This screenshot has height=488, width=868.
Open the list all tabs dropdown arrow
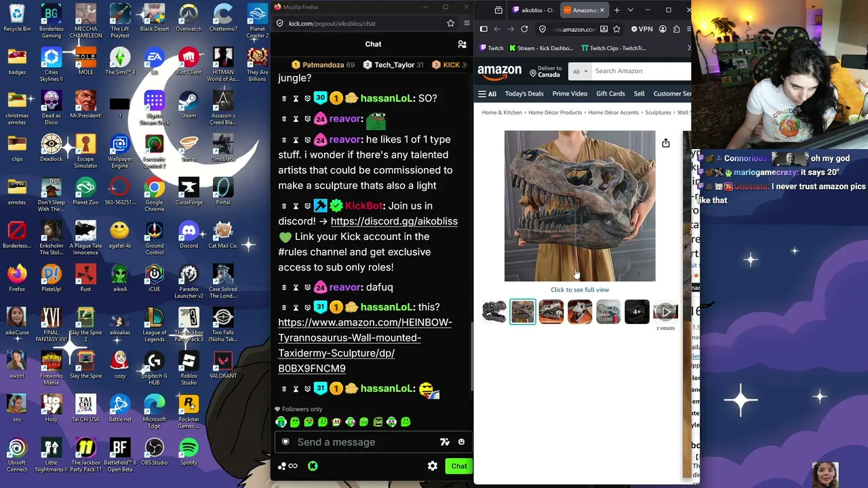pyautogui.click(x=631, y=10)
